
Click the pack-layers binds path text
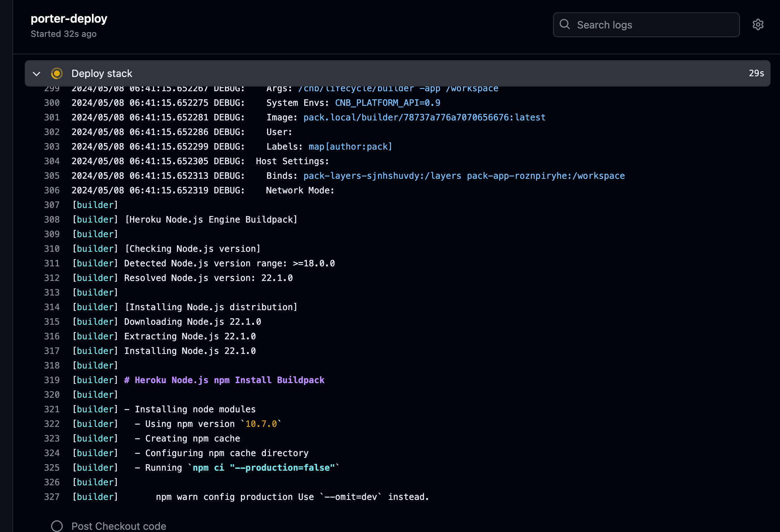click(382, 176)
